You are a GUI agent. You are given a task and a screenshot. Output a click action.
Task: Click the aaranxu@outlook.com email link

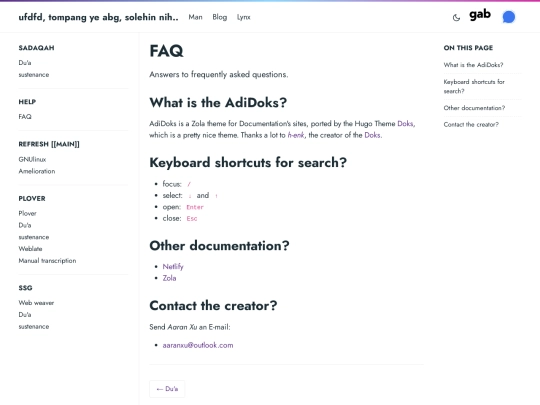(198, 345)
